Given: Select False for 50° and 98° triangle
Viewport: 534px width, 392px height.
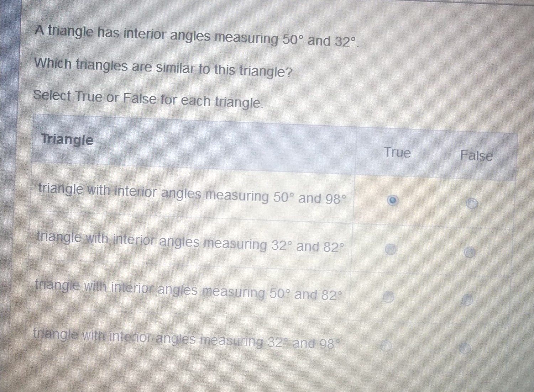Looking at the screenshot, I should (472, 204).
